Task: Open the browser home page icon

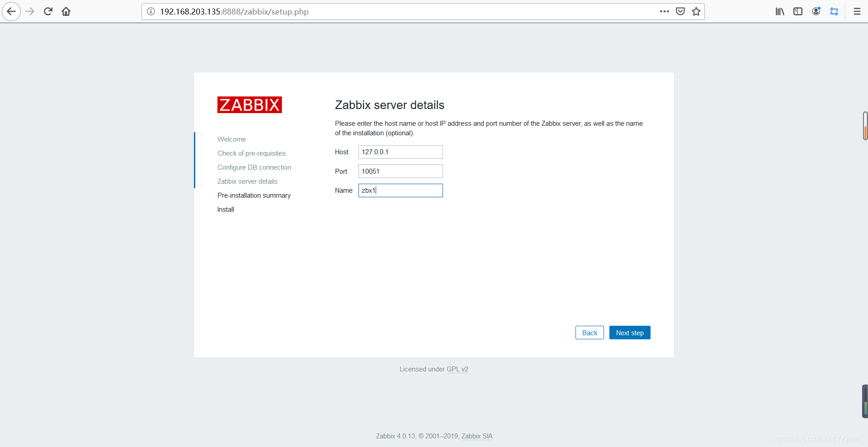Action: click(66, 11)
